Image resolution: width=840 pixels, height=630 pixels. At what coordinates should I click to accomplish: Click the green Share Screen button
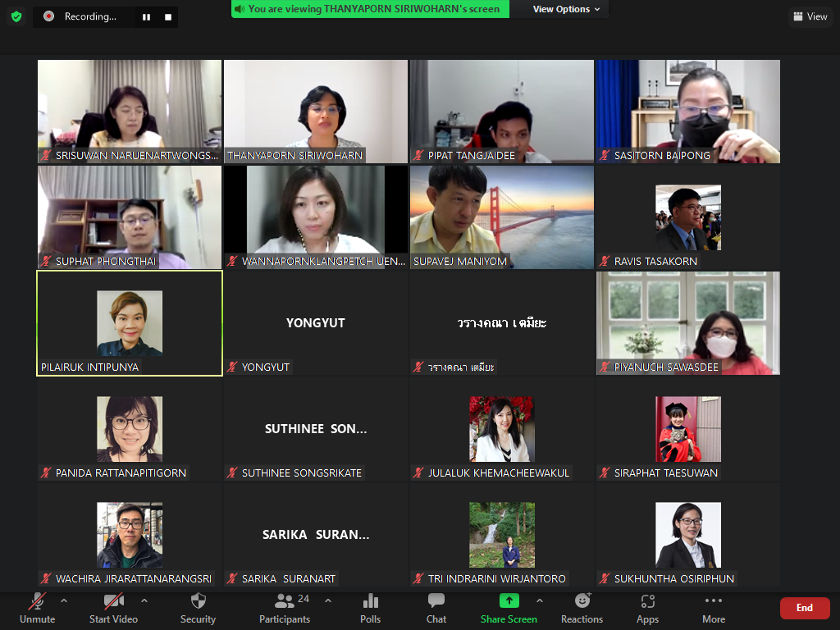coord(509,609)
